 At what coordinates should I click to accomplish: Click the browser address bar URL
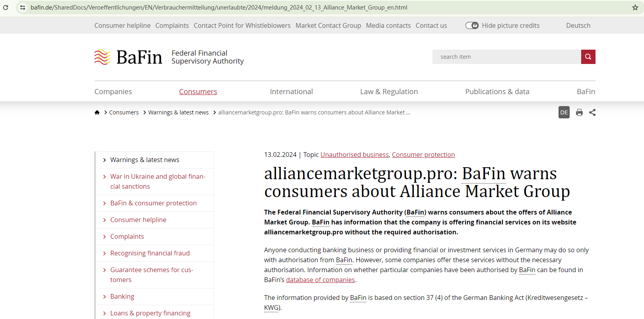[x=219, y=8]
